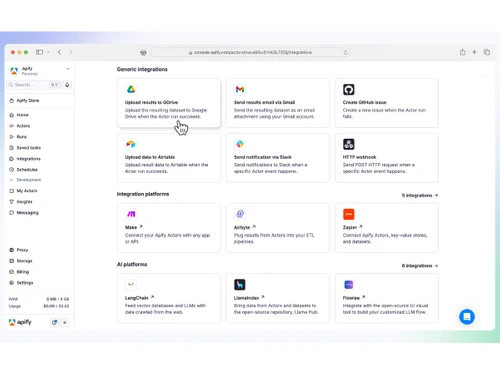Click the Airtable icon
The image size is (500, 375).
point(131,144)
